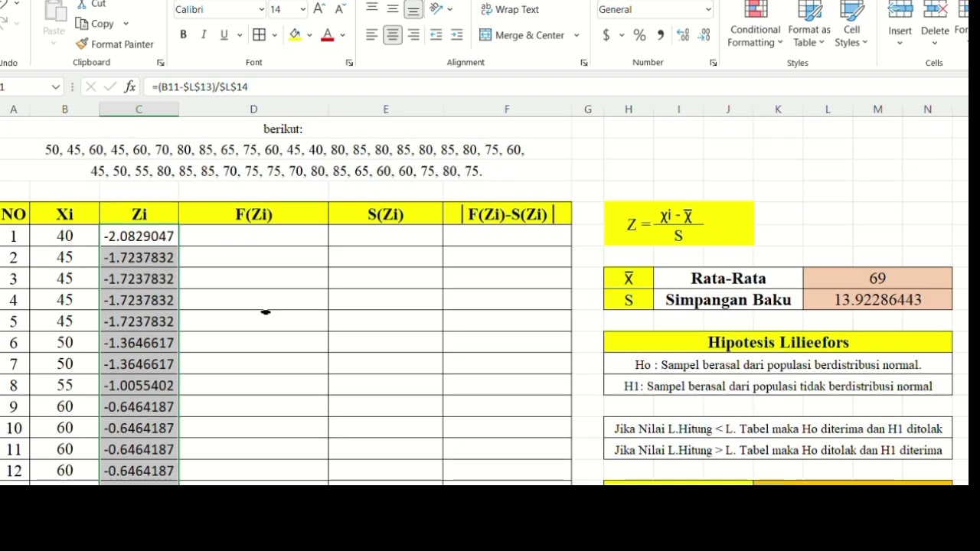Decrease font size with smaller A icon

(x=340, y=9)
